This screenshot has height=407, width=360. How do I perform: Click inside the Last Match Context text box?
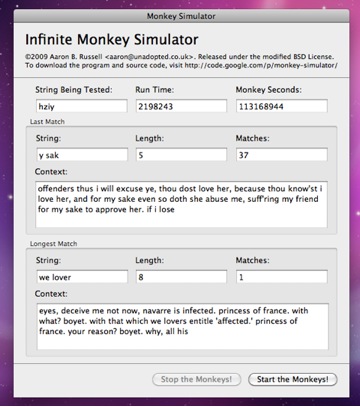181,204
